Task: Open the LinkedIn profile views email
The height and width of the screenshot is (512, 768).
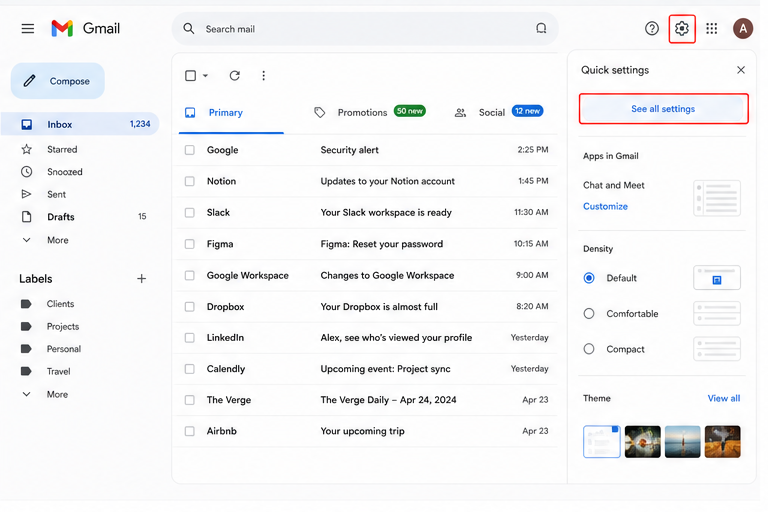Action: click(365, 338)
